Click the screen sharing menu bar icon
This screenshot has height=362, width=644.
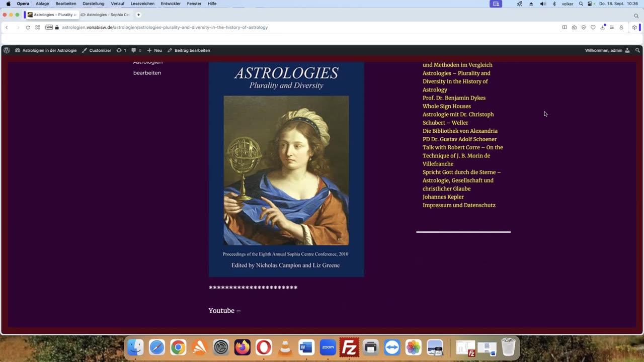496,4
